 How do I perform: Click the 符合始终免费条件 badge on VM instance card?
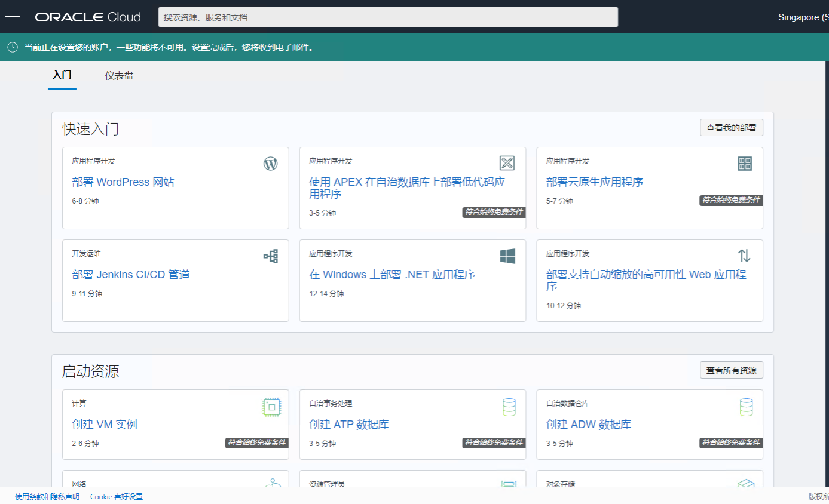pos(257,442)
